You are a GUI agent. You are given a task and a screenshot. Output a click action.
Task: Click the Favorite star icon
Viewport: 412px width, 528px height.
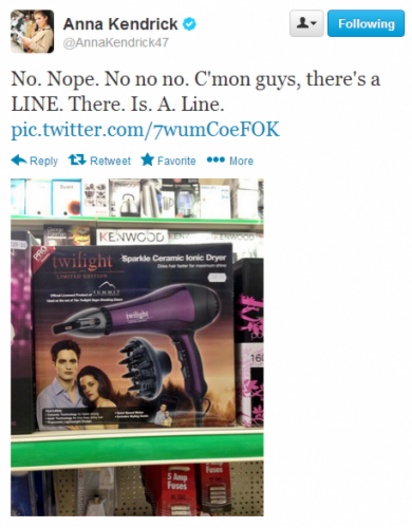pyautogui.click(x=147, y=160)
